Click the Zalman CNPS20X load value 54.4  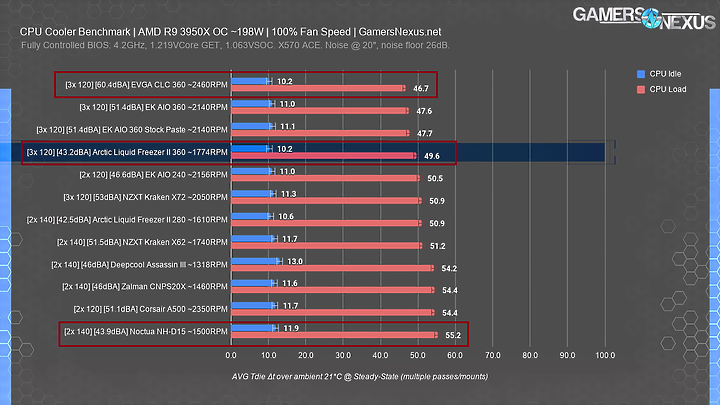pos(450,291)
